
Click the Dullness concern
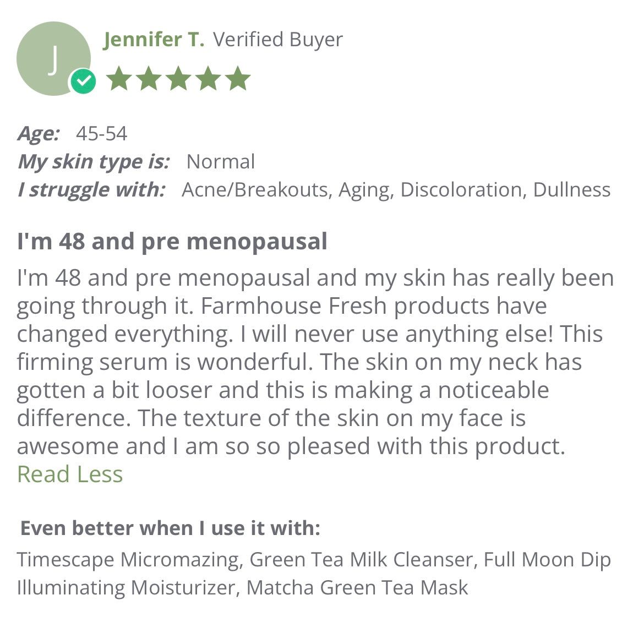pyautogui.click(x=572, y=190)
